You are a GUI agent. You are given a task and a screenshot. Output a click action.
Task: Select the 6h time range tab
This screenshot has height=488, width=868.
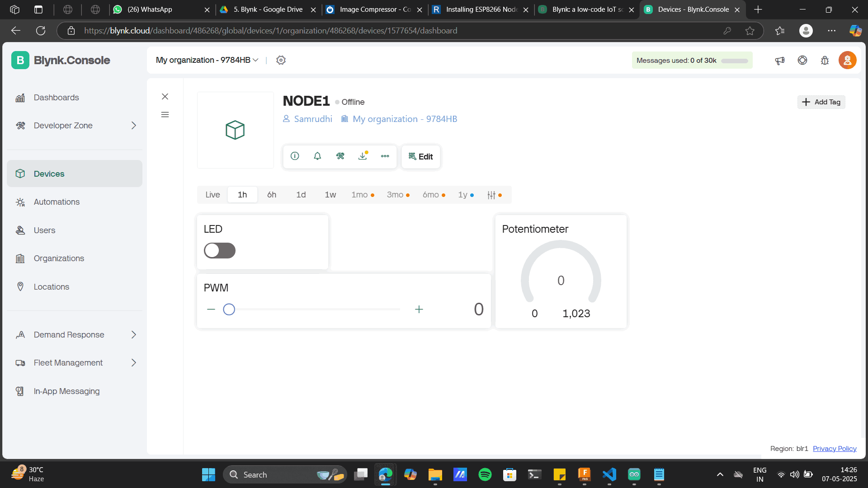(x=272, y=195)
